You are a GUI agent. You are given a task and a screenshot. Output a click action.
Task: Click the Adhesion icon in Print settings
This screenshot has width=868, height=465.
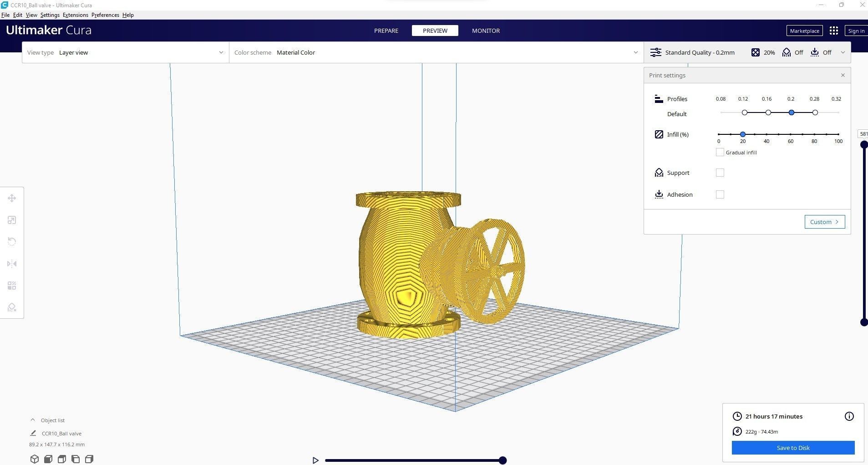point(660,194)
